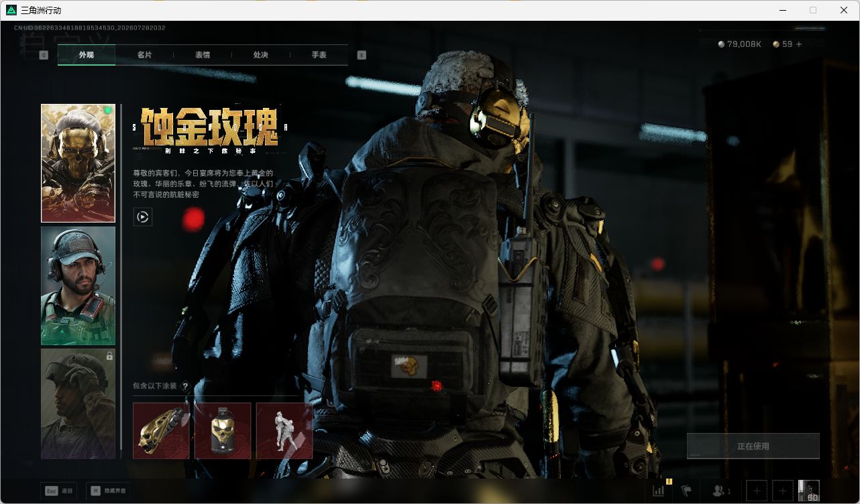This screenshot has width=860, height=504.
Task: Click the Q previous-tab key hint
Action: pyautogui.click(x=44, y=55)
